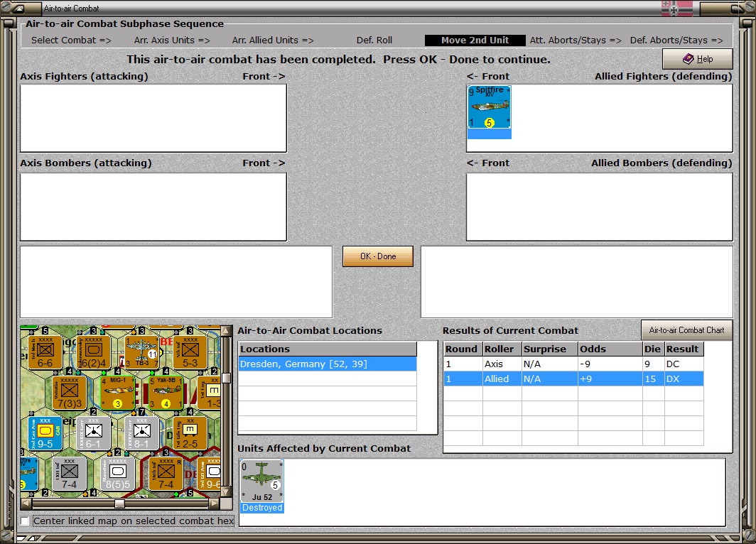The width and height of the screenshot is (756, 544).
Task: Click the TB-3 bomber counter on map
Action: [142, 352]
